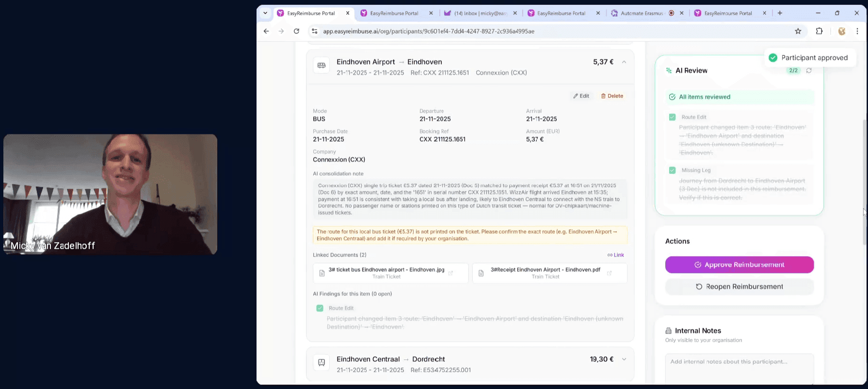Open 3# ticket bus Eindhoven airport jpg
The image size is (868, 389).
(x=391, y=273)
